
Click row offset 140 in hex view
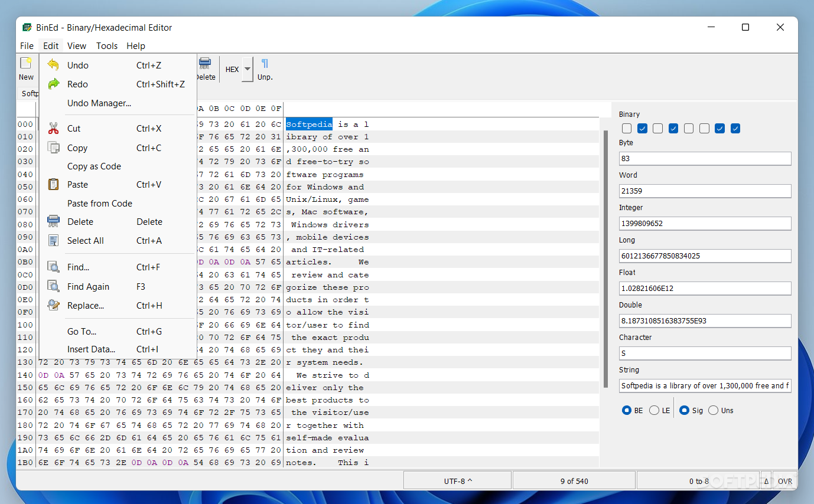click(x=25, y=375)
